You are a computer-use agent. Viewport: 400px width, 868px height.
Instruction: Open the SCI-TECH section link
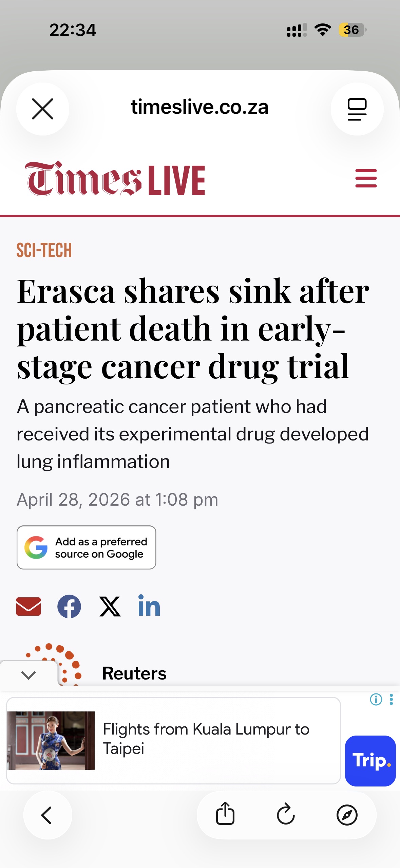tap(44, 250)
